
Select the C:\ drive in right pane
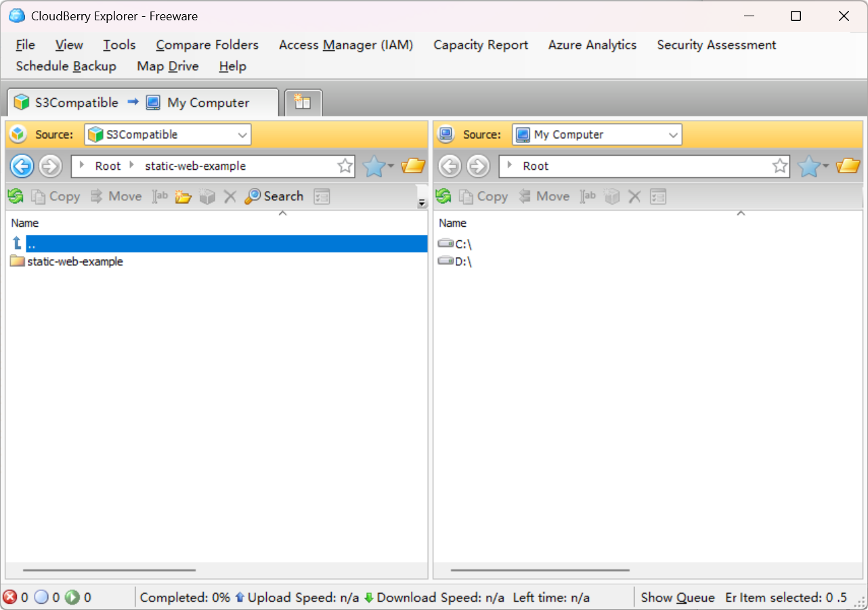pos(463,244)
